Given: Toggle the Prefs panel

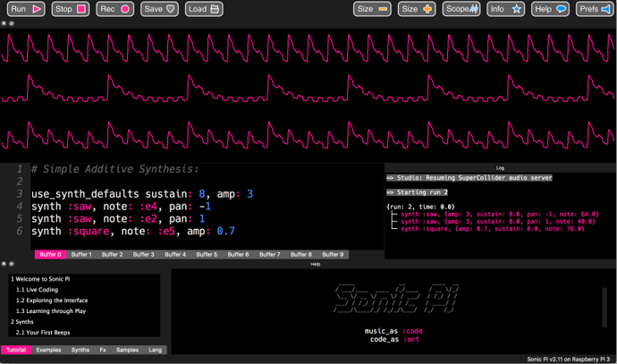Looking at the screenshot, I should point(594,9).
